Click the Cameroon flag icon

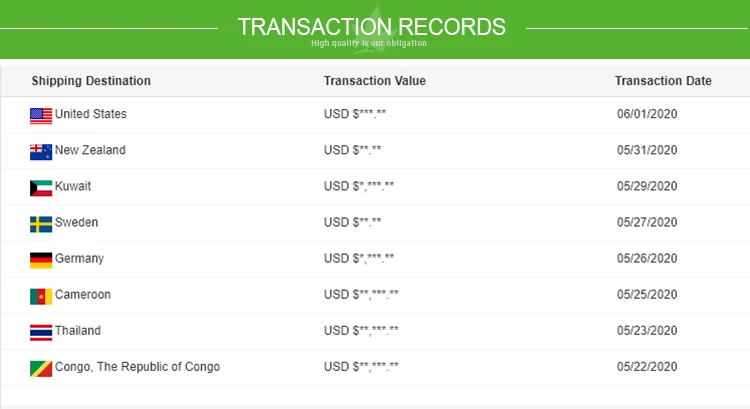point(41,297)
